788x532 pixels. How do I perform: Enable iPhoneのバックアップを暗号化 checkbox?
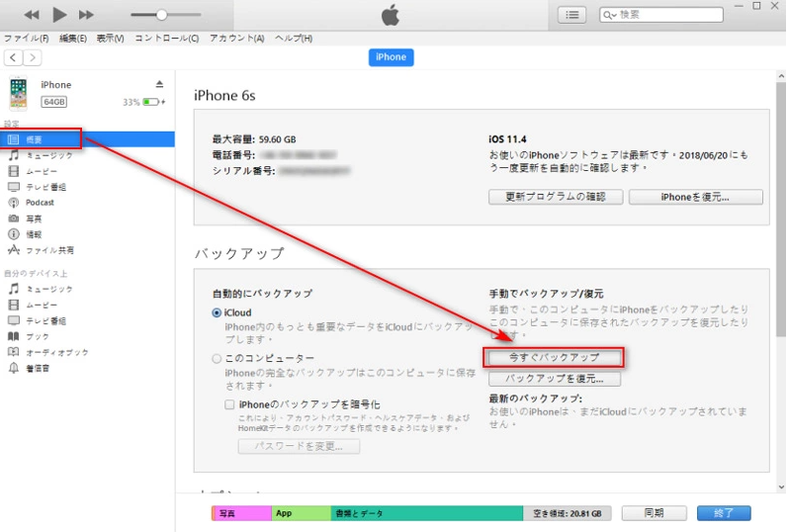[x=229, y=404]
